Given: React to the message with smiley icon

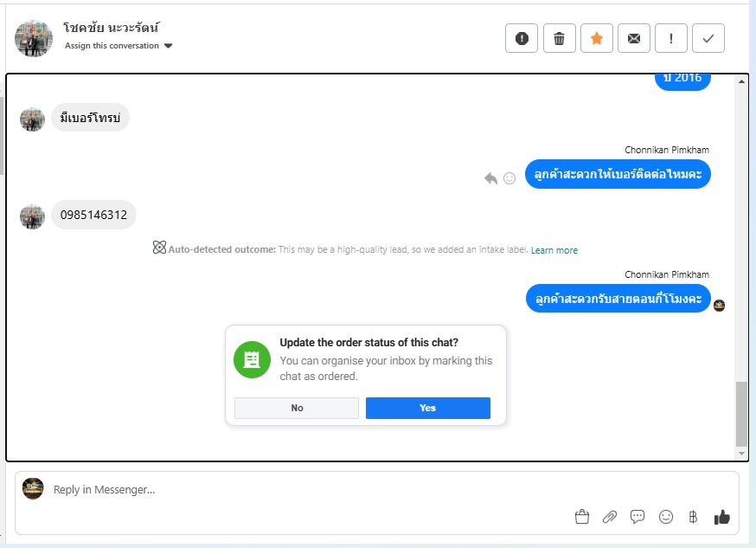Looking at the screenshot, I should [x=509, y=178].
